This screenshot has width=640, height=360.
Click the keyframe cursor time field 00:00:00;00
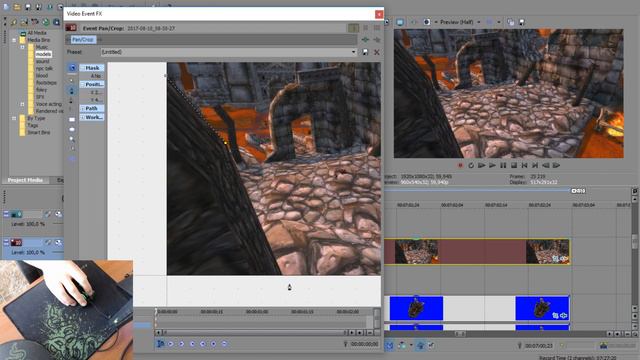[364, 344]
